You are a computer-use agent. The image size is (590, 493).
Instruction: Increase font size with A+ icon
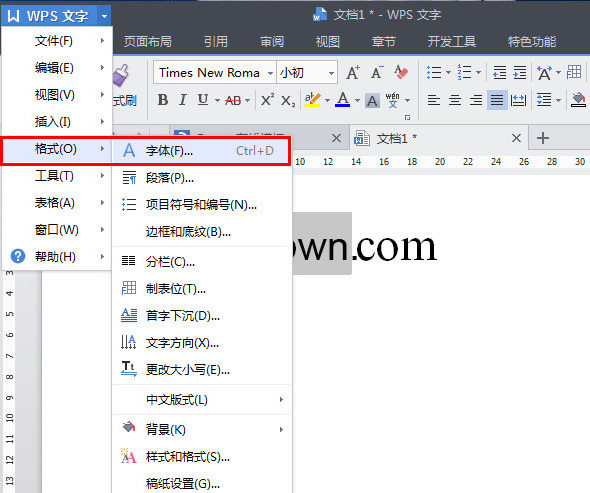tap(353, 72)
